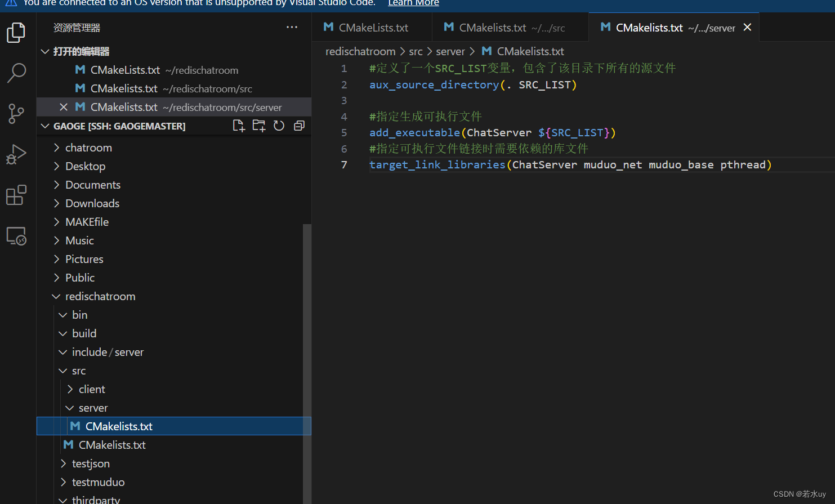The width and height of the screenshot is (835, 504).
Task: Switch to the CMakeLists.txt first tab
Action: tap(373, 28)
